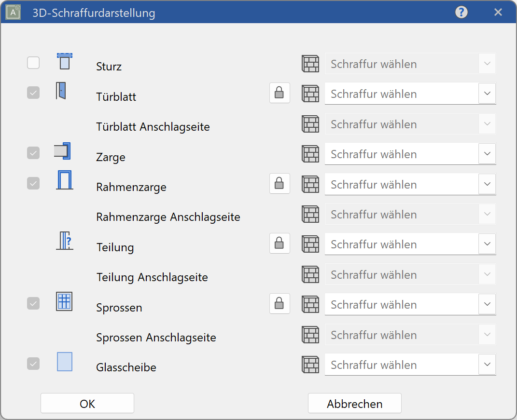The image size is (517, 420).
Task: Cancel with the Abbrechen button
Action: click(355, 403)
